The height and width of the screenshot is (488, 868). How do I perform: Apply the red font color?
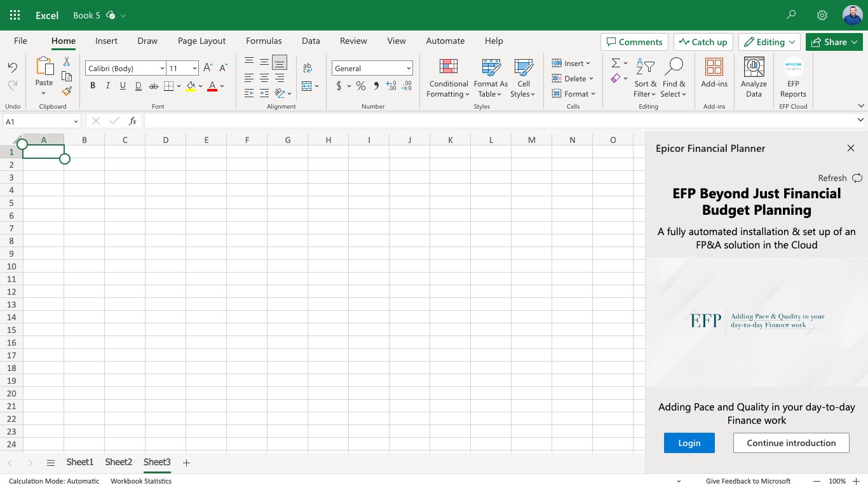pos(212,86)
